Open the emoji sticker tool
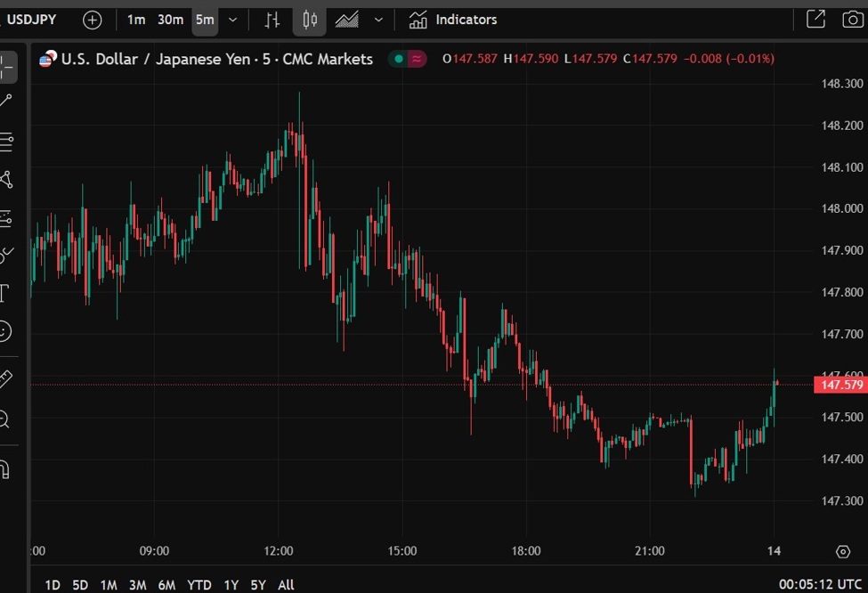Image resolution: width=868 pixels, height=593 pixels. point(5,331)
